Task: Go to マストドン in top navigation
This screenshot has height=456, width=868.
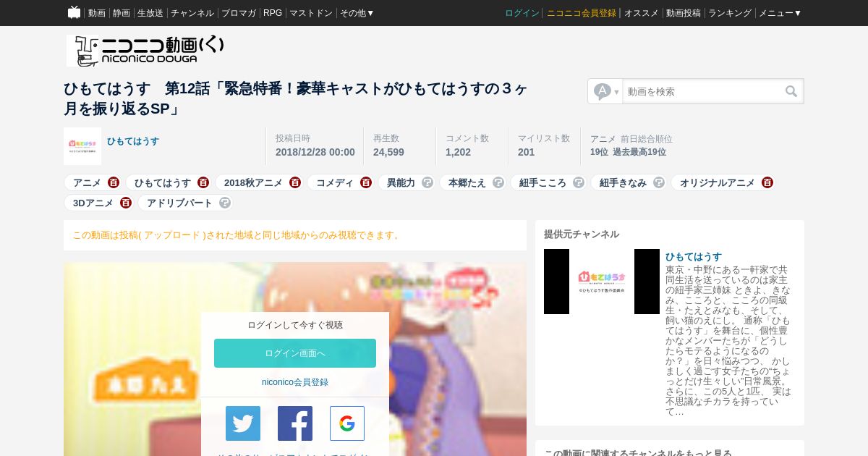Action: coord(311,13)
